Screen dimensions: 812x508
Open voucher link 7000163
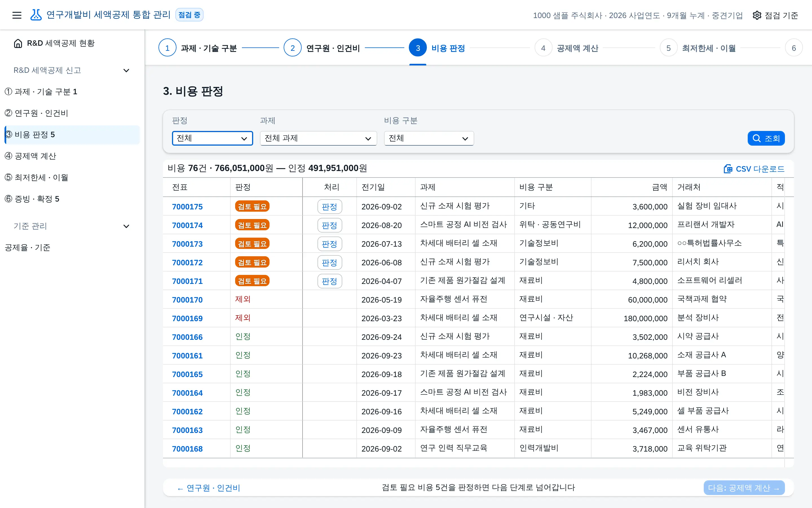[187, 430]
